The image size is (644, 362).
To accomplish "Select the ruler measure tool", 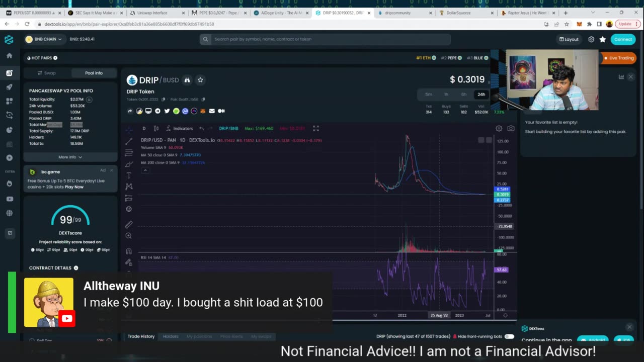I will (129, 224).
